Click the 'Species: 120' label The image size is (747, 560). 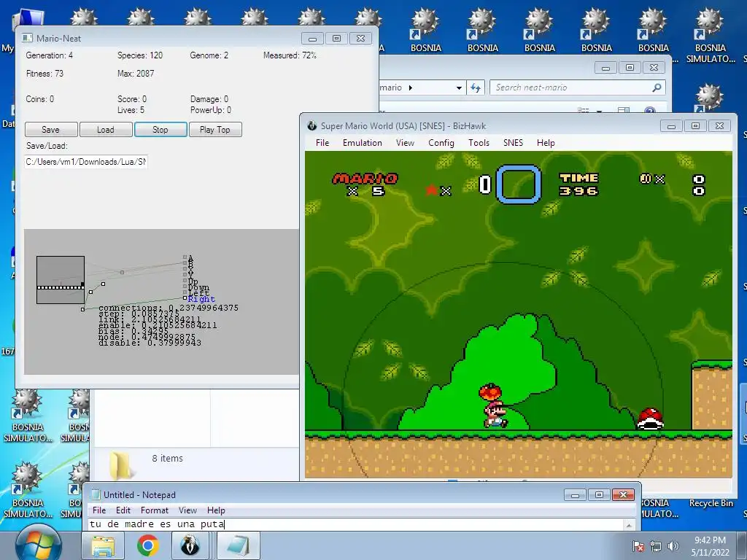click(x=140, y=55)
